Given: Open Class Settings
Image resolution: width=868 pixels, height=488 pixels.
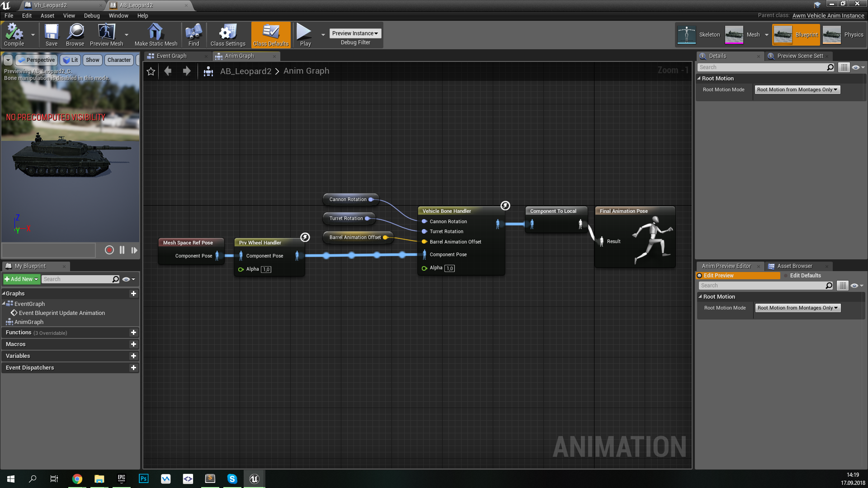Looking at the screenshot, I should 228,35.
